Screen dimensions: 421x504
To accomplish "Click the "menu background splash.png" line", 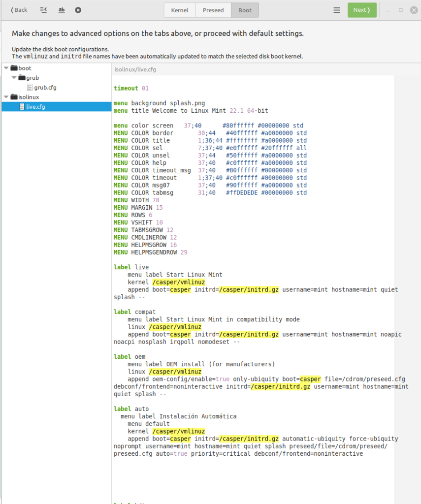I will coord(159,103).
